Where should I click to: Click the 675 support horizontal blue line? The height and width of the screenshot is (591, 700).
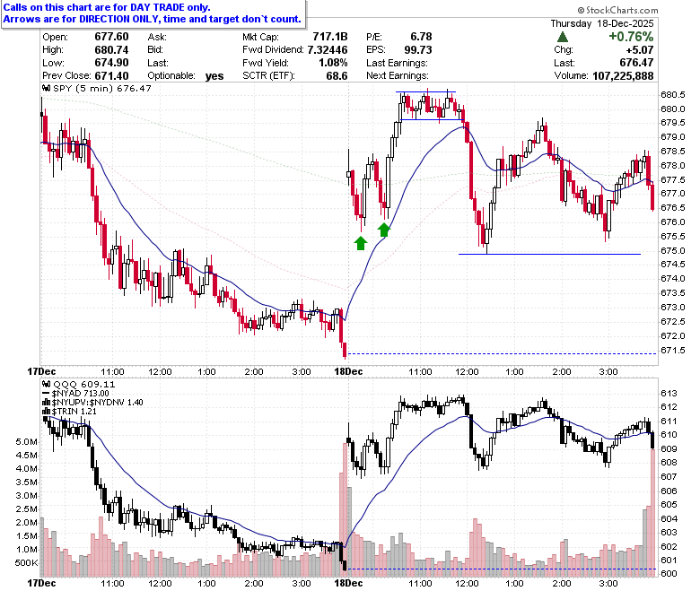549,254
